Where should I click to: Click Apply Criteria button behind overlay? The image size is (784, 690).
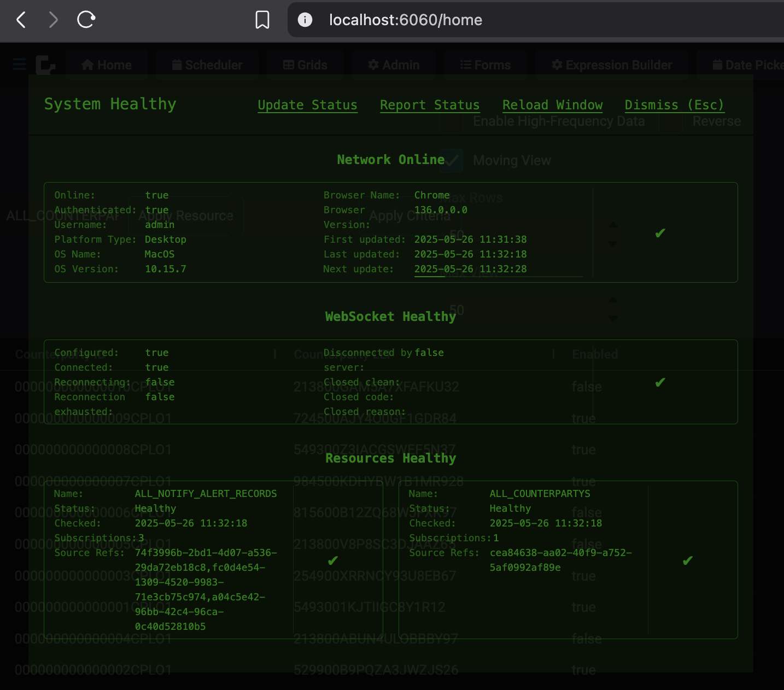(409, 216)
